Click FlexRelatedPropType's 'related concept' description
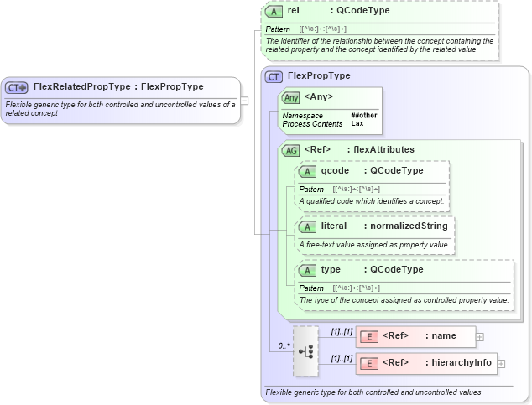 pyautogui.click(x=120, y=109)
